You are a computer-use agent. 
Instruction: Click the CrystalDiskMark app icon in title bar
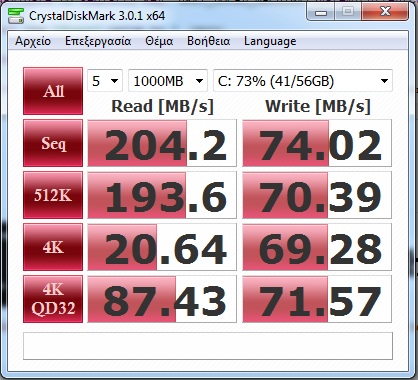click(x=15, y=16)
